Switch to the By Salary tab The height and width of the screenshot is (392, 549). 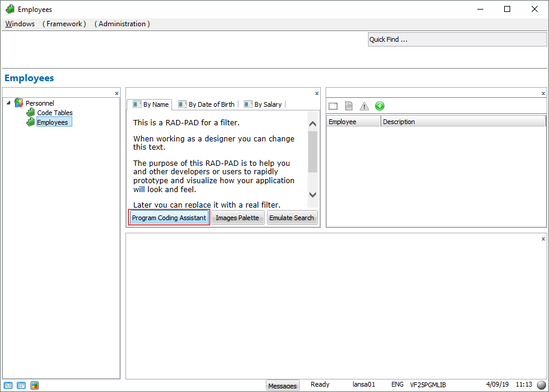pyautogui.click(x=263, y=104)
